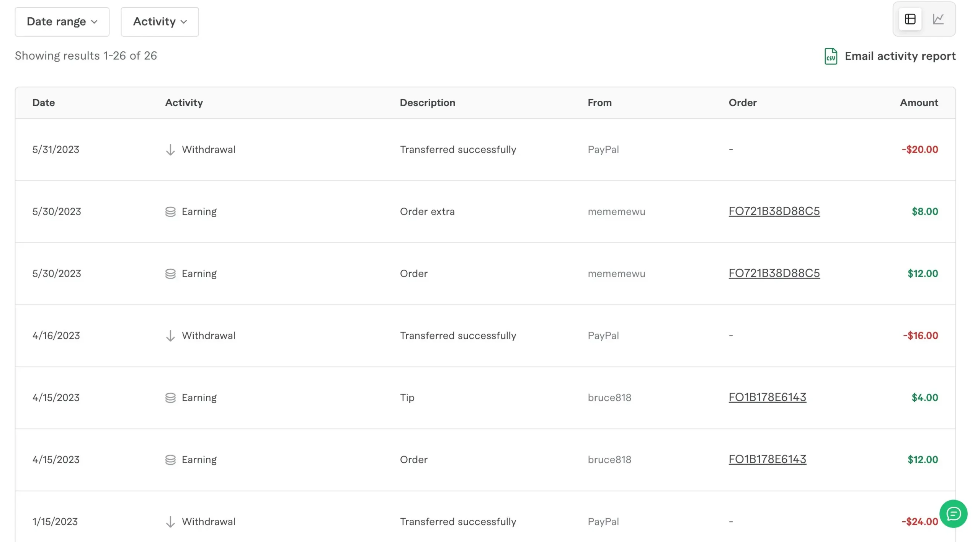Click the From column header
The width and height of the screenshot is (980, 542).
point(599,103)
